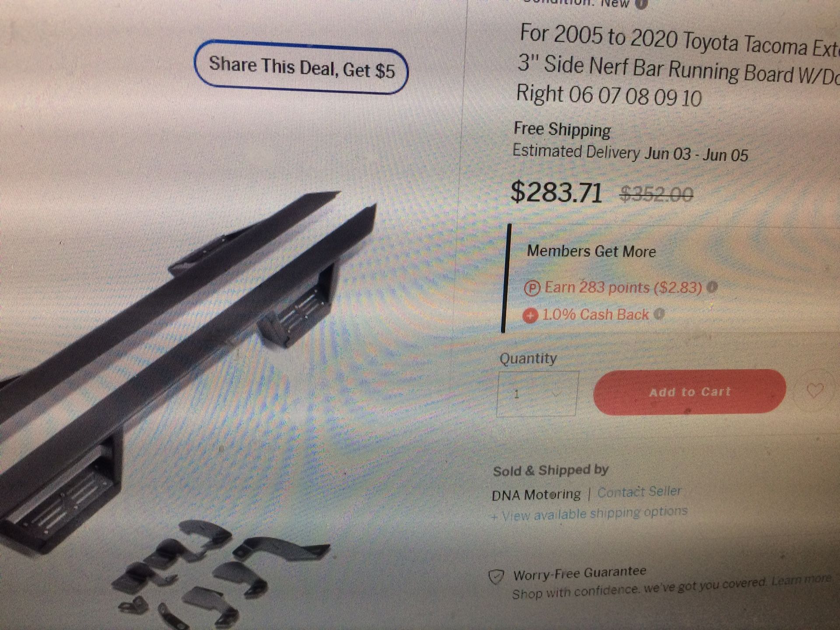Open the Contact Seller link
Viewport: 840px width, 630px height.
click(639, 492)
